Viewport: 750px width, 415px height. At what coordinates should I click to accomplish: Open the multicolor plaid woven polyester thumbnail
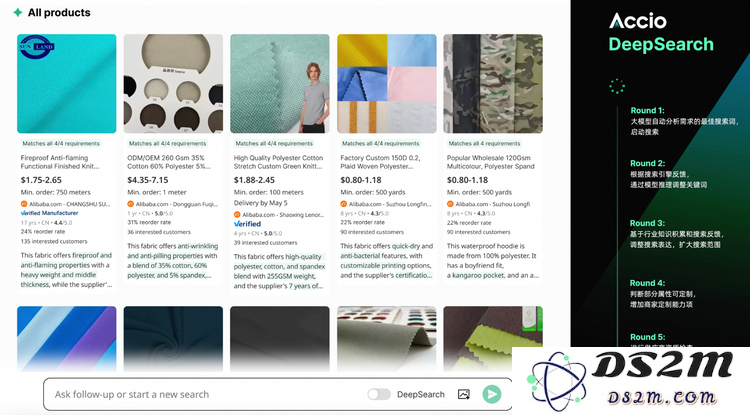click(x=386, y=83)
